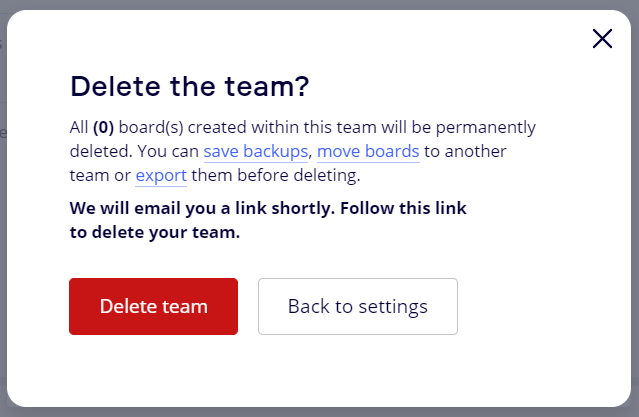The height and width of the screenshot is (417, 639).
Task: Click the red Delete team button
Action: (153, 306)
